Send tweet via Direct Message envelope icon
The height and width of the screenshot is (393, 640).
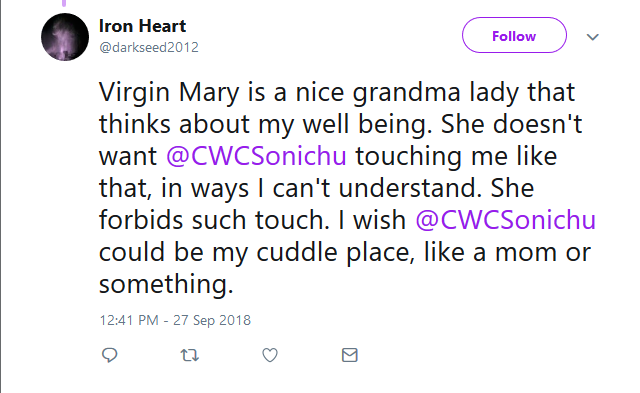[x=350, y=355]
